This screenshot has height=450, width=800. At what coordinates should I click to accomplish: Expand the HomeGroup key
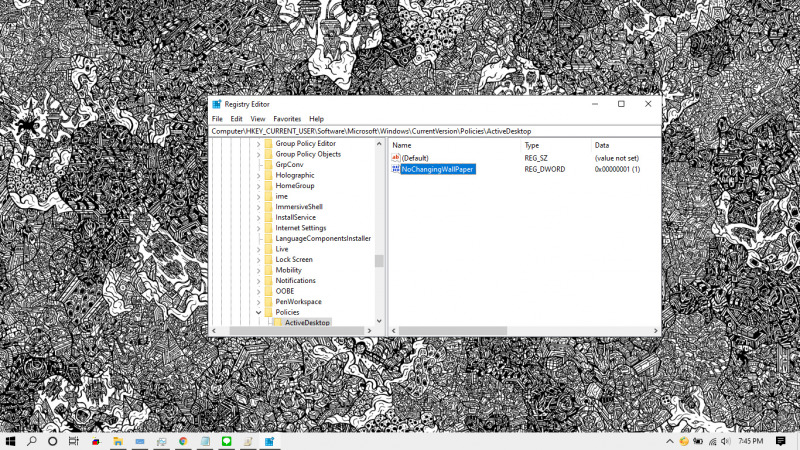click(x=258, y=186)
